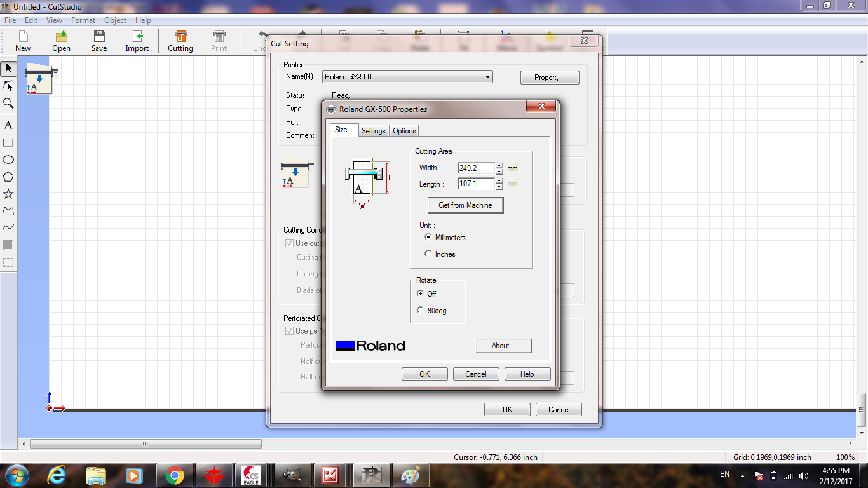Click the gray filled square tool
Viewport: 868px width, 488px height.
pyautogui.click(x=8, y=245)
